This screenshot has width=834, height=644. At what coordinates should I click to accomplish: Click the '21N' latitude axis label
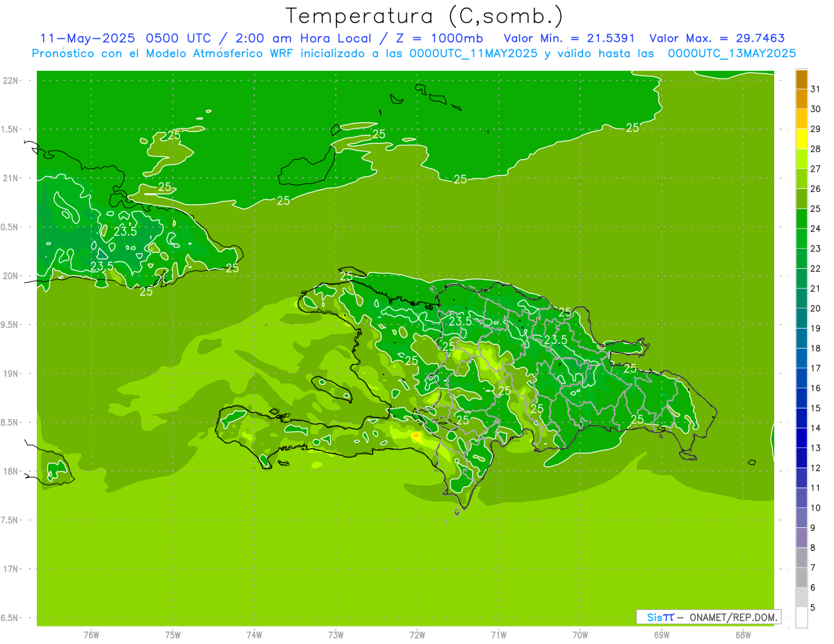tap(10, 179)
